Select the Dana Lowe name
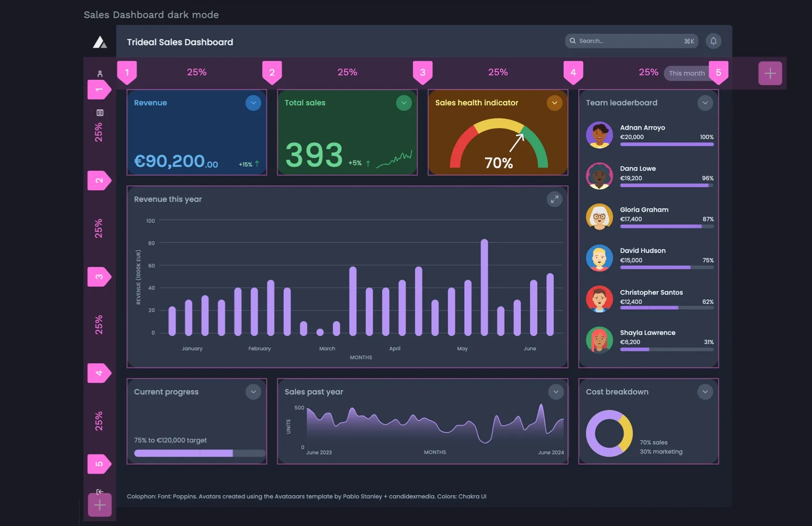812x526 pixels. 638,169
